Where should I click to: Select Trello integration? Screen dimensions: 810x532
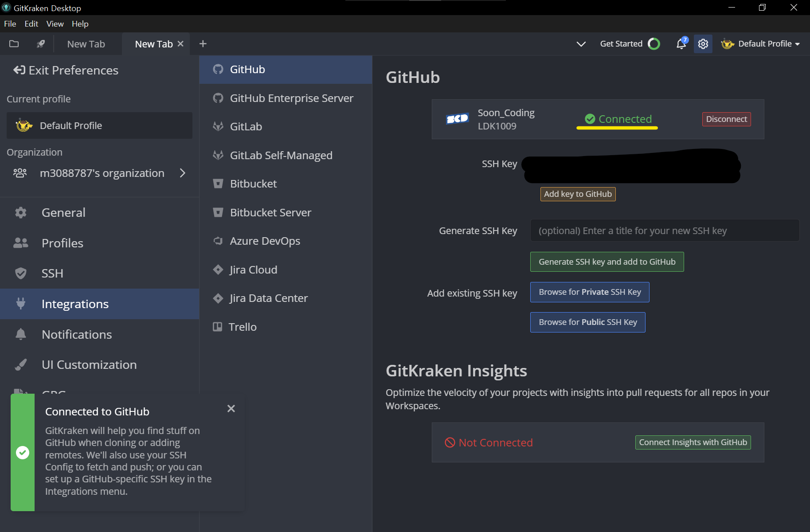coord(286,327)
